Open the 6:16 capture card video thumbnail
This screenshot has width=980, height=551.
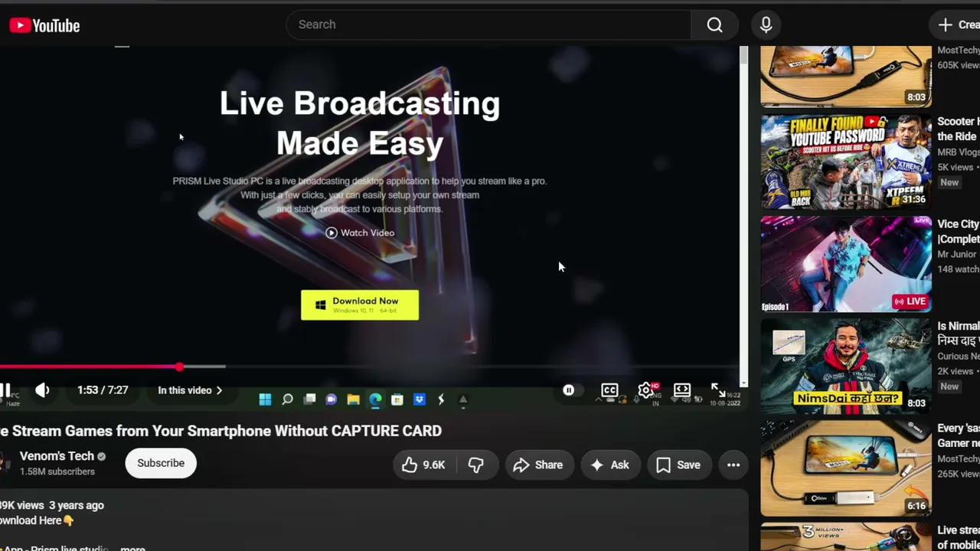coord(846,469)
